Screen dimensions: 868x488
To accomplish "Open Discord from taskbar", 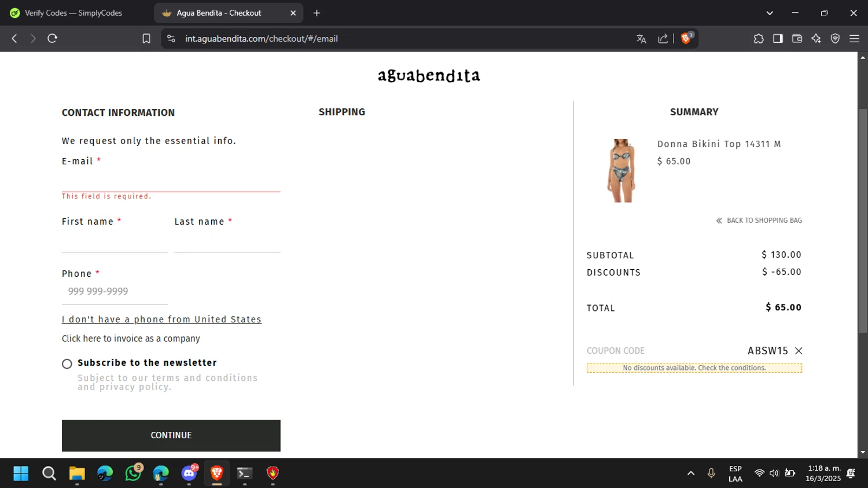I will pyautogui.click(x=189, y=474).
